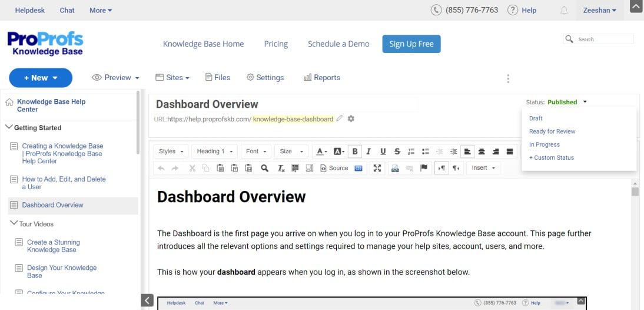Toggle bulleted list
Image resolution: width=644 pixels, height=310 pixels.
426,151
